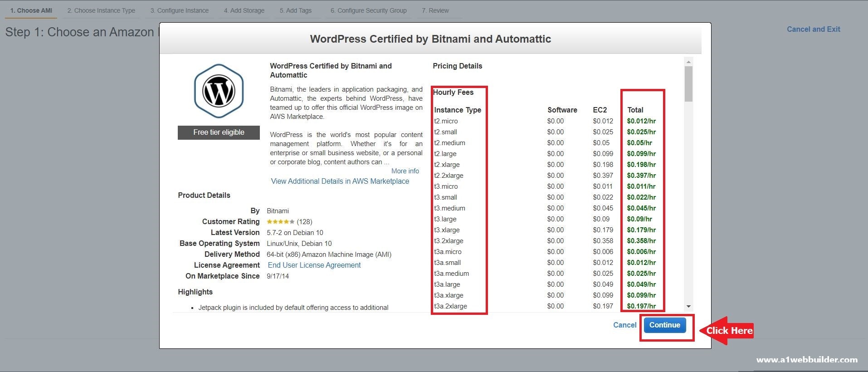Click total $0.011/hr for t3.micro

click(641, 186)
